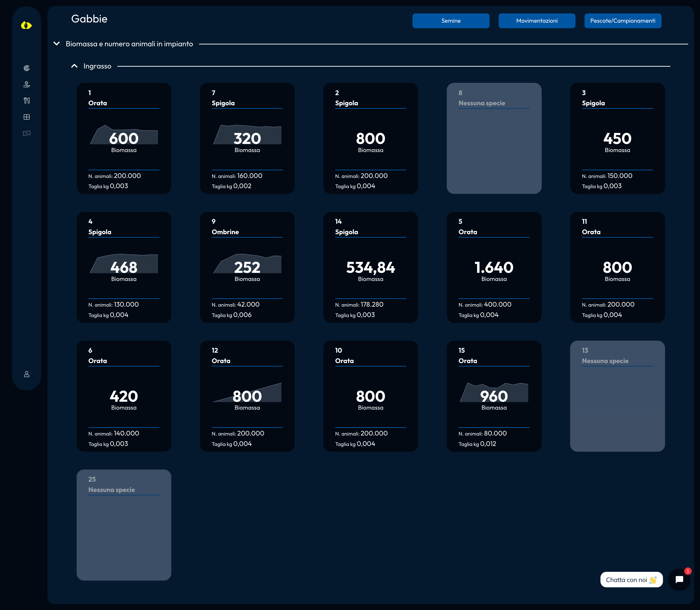Open cage 15 Orata card
Viewport: 700px width, 610px height.
pos(494,396)
